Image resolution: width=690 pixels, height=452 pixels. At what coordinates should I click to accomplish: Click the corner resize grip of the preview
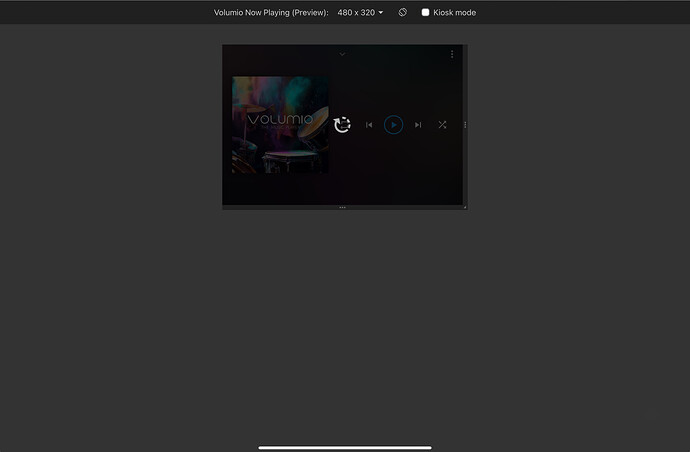pyautogui.click(x=465, y=207)
